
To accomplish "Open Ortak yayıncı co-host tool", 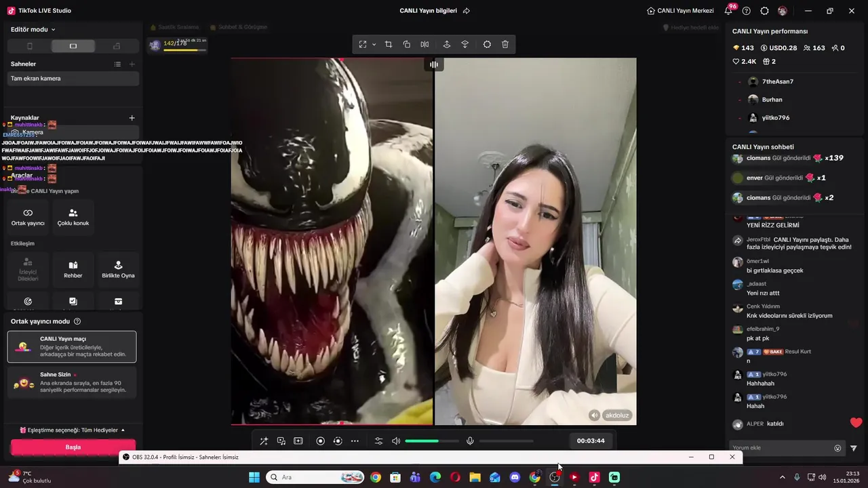I will pyautogui.click(x=28, y=217).
